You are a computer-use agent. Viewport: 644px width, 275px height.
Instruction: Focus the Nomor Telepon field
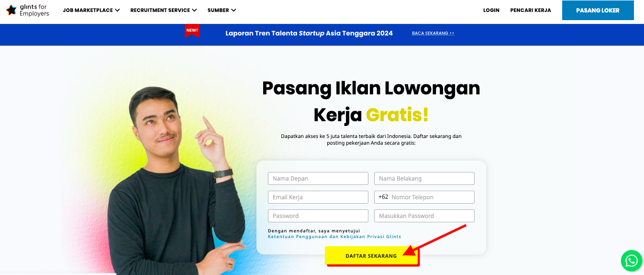424,197
